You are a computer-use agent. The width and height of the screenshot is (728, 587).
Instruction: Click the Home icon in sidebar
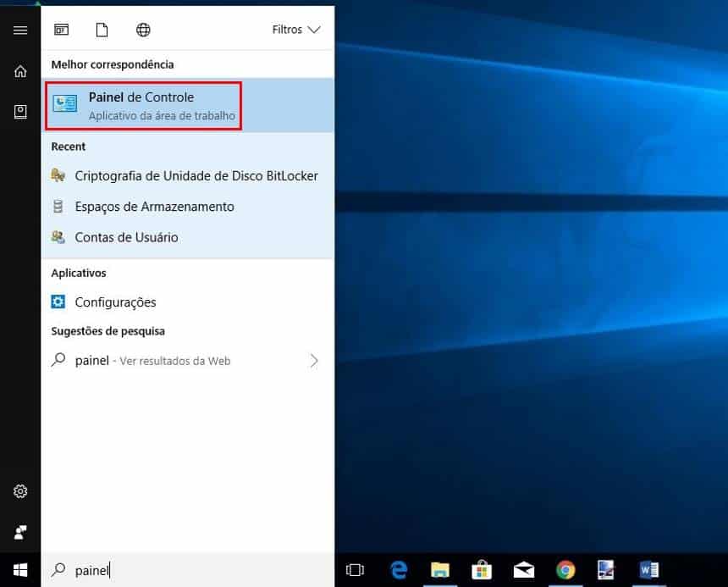(20, 71)
